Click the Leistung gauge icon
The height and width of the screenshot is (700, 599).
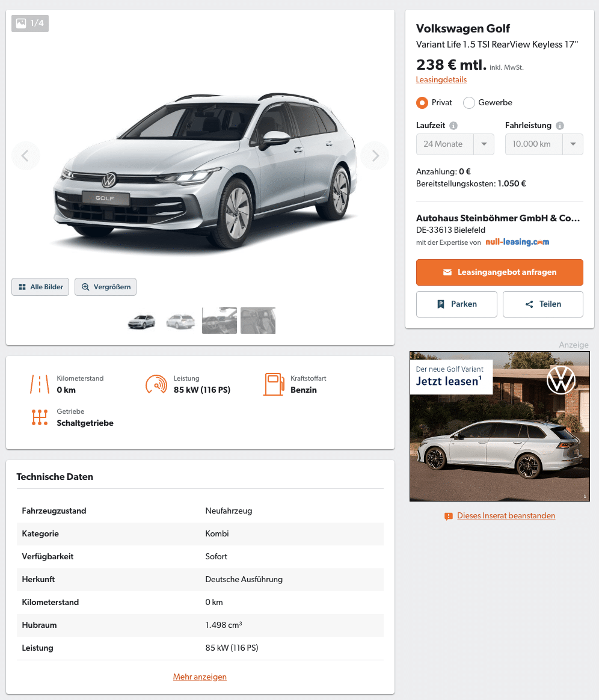[156, 384]
